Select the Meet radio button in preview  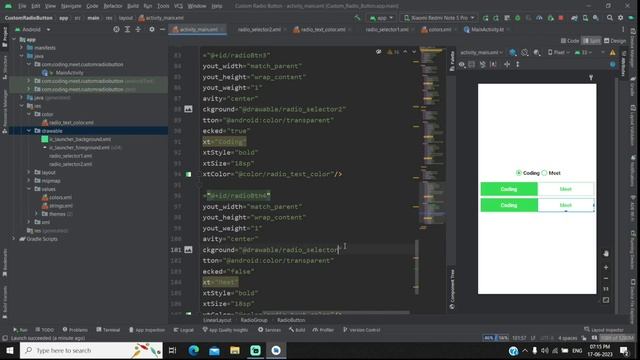pos(551,173)
